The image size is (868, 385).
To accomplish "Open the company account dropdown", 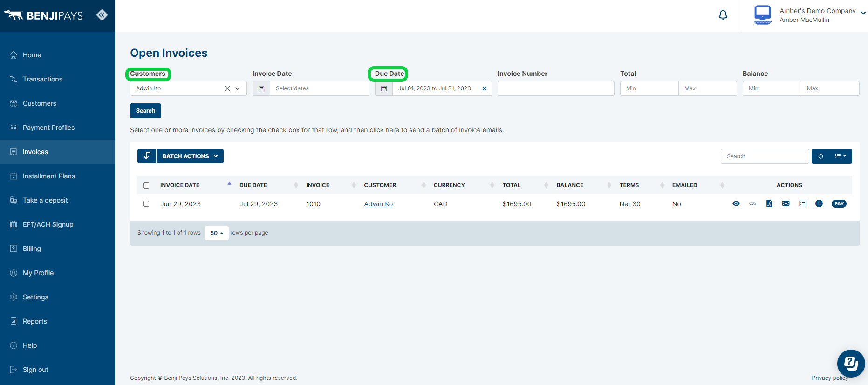I will (x=863, y=14).
